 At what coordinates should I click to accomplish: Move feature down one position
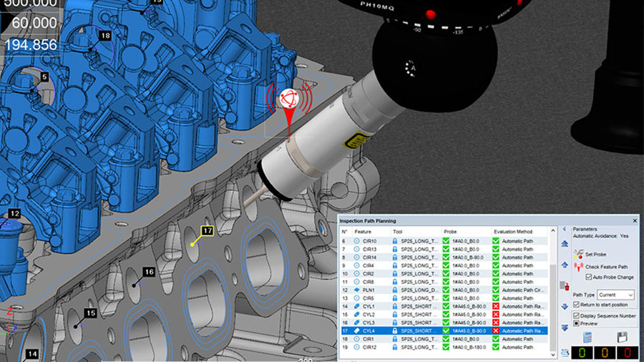click(x=565, y=306)
